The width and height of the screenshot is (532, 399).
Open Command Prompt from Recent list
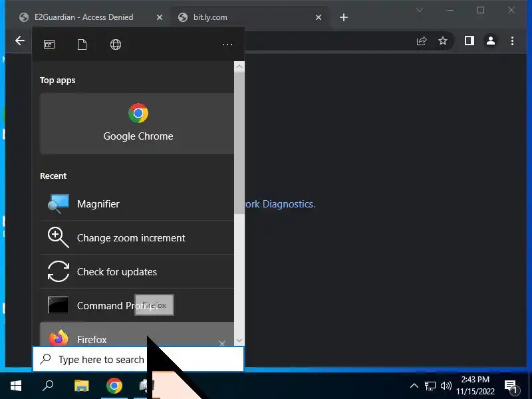(x=137, y=305)
